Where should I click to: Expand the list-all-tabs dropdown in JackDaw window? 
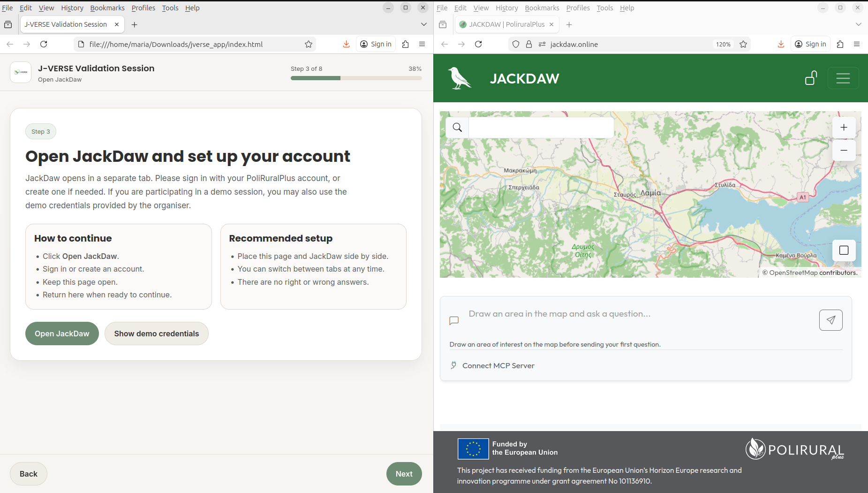(859, 24)
